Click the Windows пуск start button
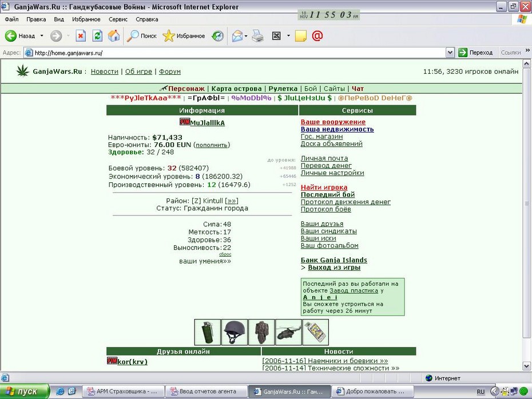The image size is (532, 399). click(x=25, y=392)
